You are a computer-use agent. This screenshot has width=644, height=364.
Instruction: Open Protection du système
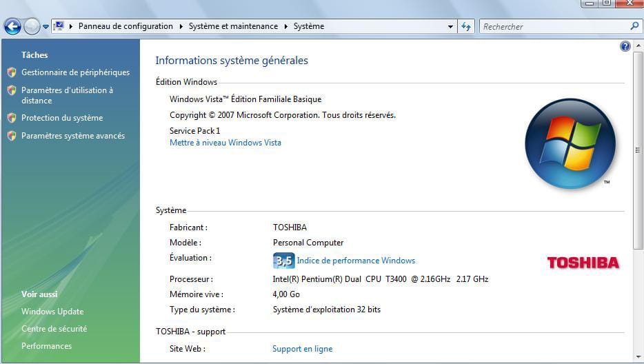pyautogui.click(x=62, y=118)
